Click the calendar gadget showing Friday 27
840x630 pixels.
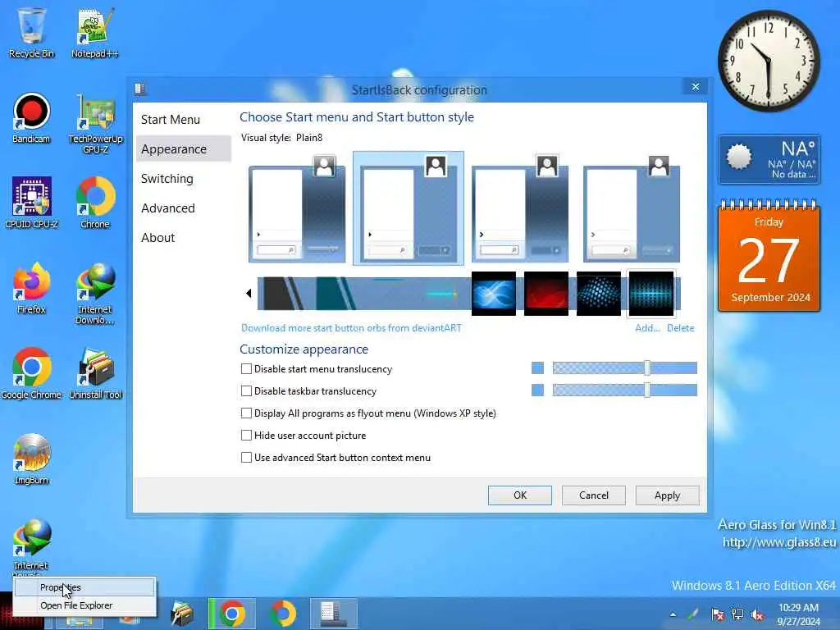coord(769,256)
